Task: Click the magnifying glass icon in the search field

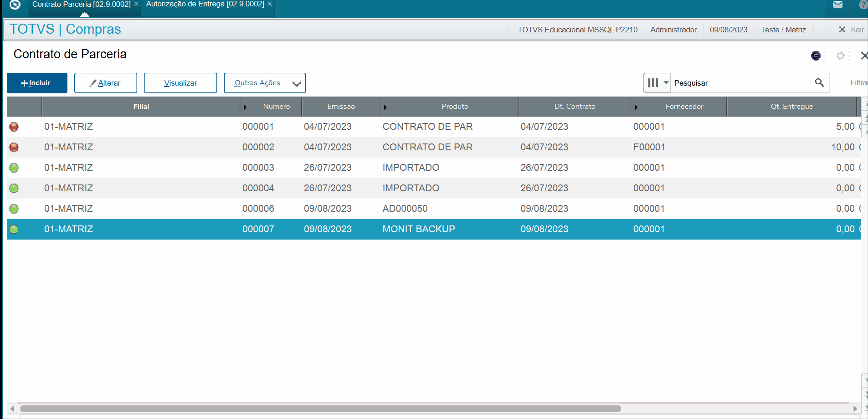Action: [820, 83]
